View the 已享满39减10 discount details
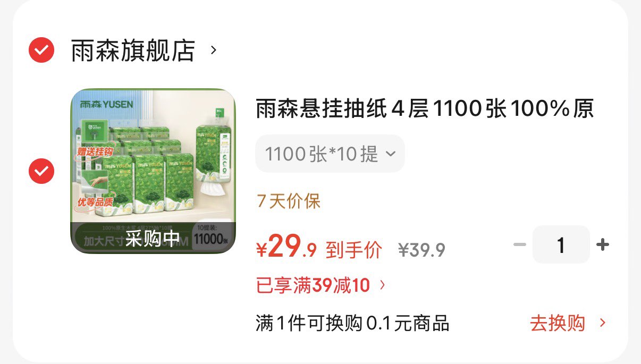This screenshot has width=641, height=364. click(x=313, y=286)
